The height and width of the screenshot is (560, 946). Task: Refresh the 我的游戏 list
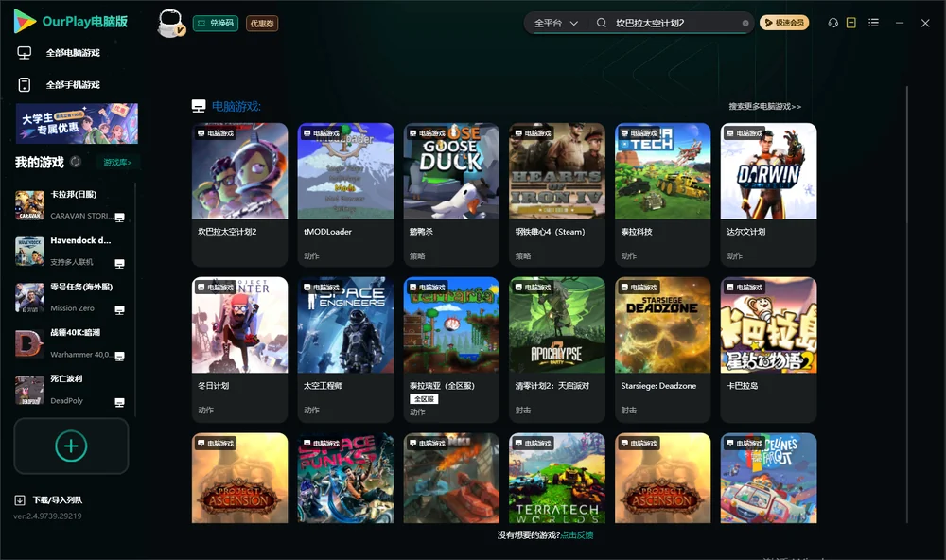[76, 162]
